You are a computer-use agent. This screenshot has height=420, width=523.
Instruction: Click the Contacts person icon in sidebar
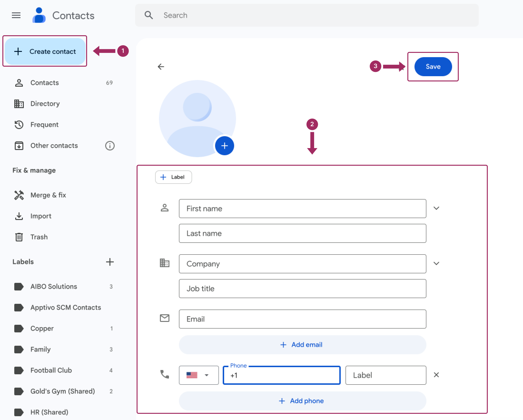19,83
